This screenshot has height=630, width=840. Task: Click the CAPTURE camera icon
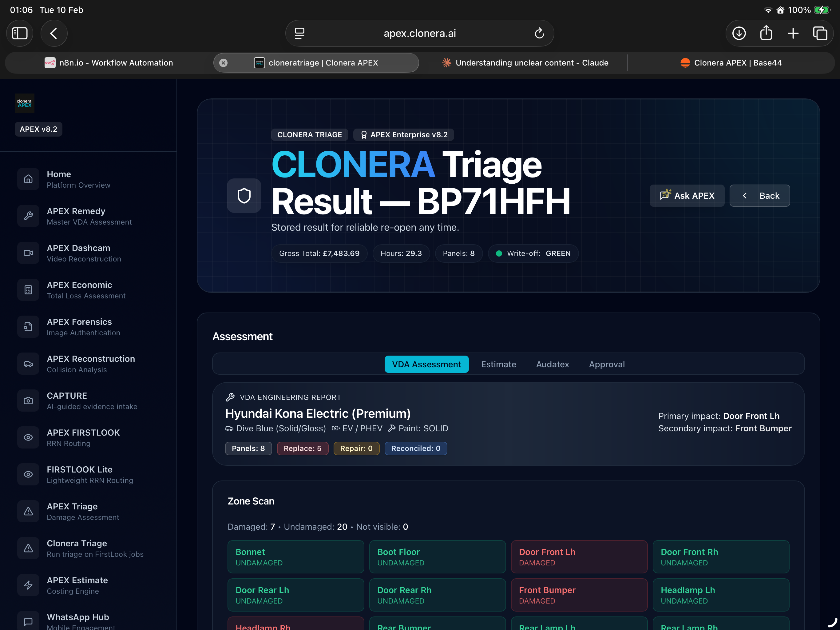28,400
